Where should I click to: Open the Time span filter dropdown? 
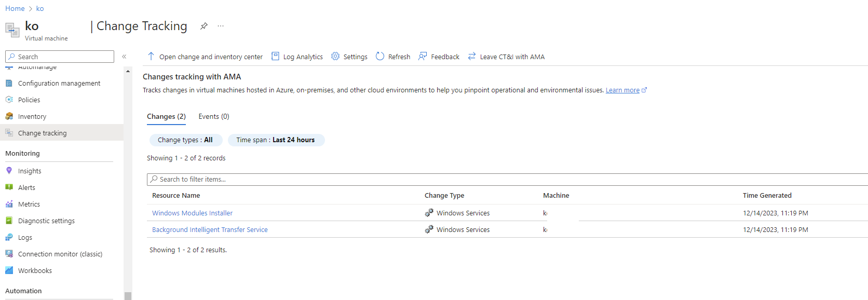[276, 140]
